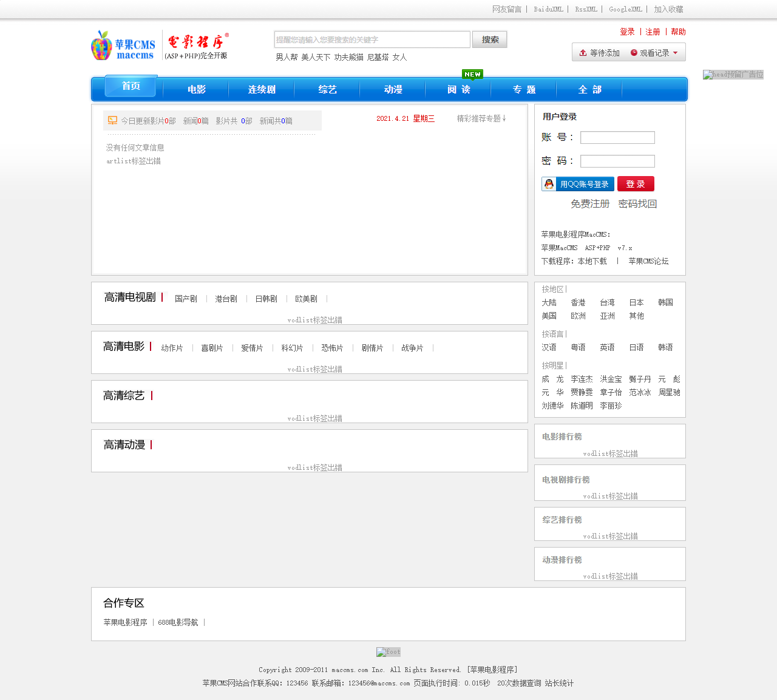
Task: Open the BaiduXML link
Action: (549, 9)
